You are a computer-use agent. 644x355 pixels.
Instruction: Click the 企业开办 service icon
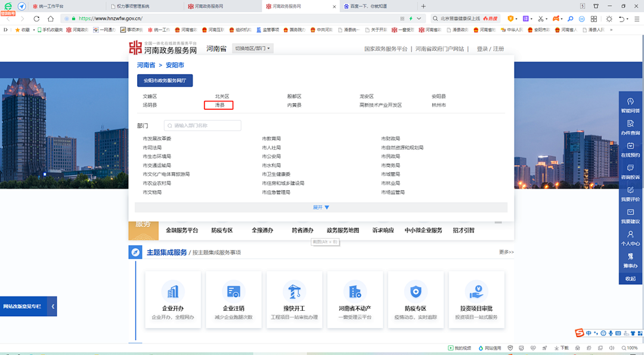point(173,291)
